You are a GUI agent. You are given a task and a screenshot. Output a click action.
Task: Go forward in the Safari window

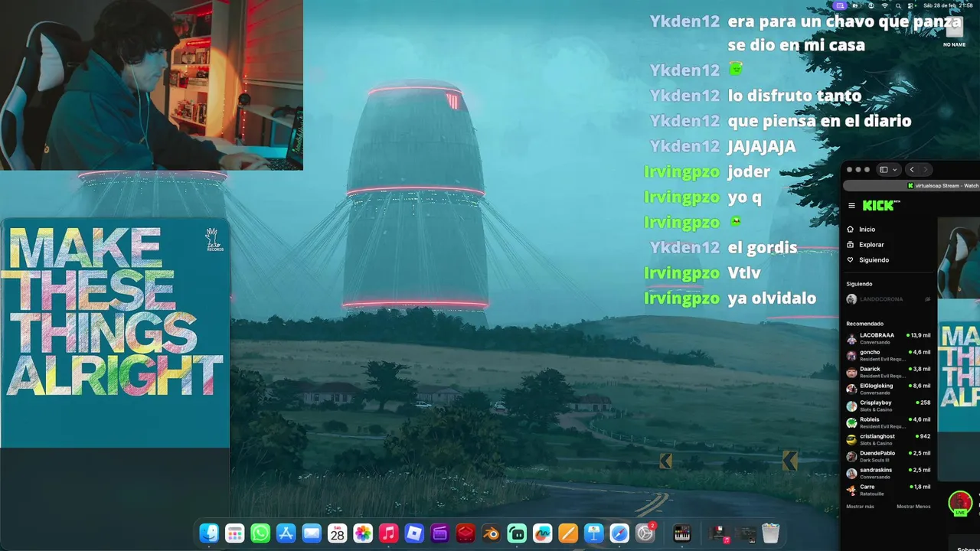pos(925,170)
